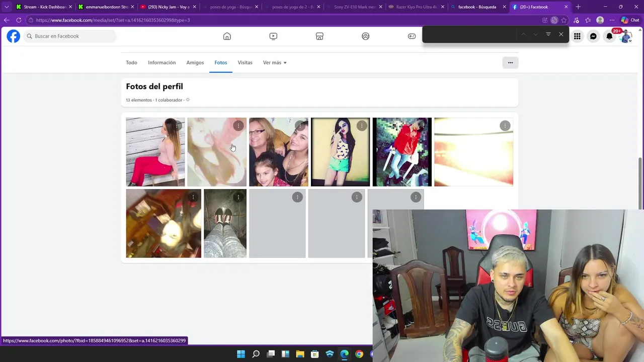Open find bar filter options icon

pyautogui.click(x=548, y=34)
